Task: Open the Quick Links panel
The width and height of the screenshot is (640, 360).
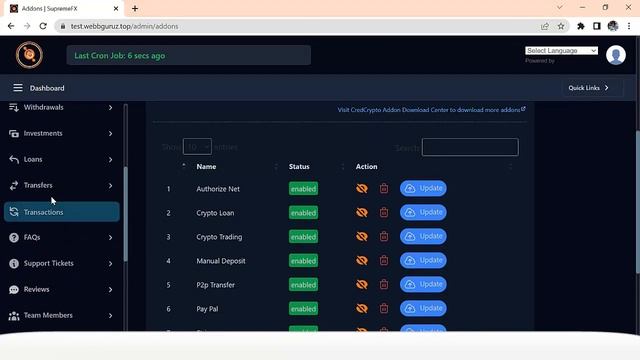Action: (x=592, y=88)
